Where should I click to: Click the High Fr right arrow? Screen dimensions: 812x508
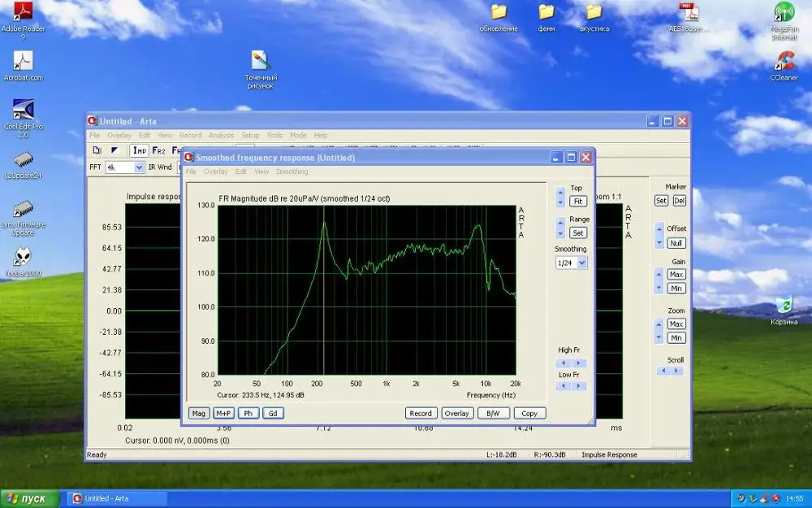click(578, 363)
